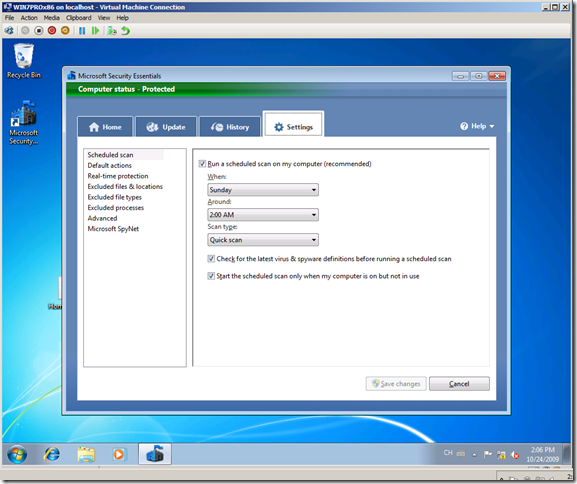The width and height of the screenshot is (577, 484).
Task: Click the muted volume tray icon
Action: pos(515,455)
